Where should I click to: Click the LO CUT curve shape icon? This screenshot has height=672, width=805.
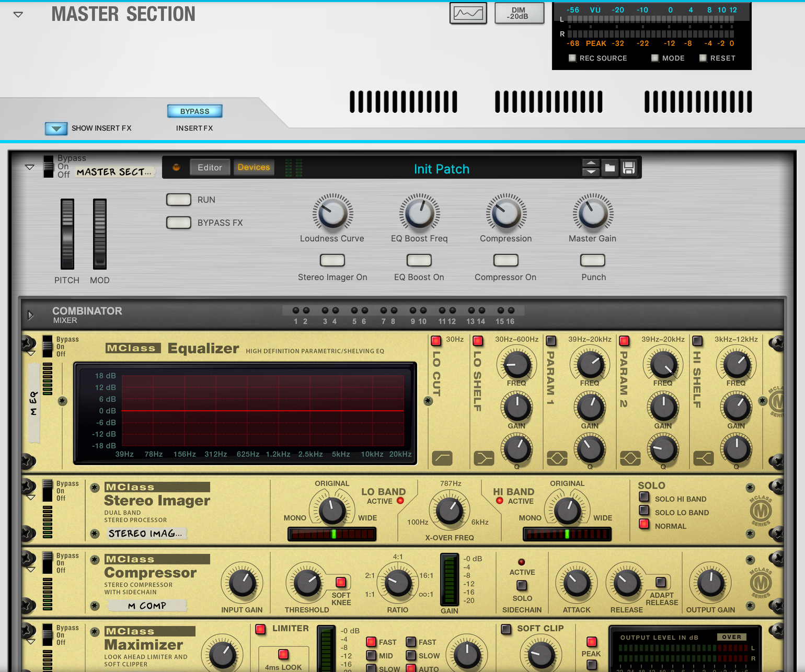coord(442,458)
